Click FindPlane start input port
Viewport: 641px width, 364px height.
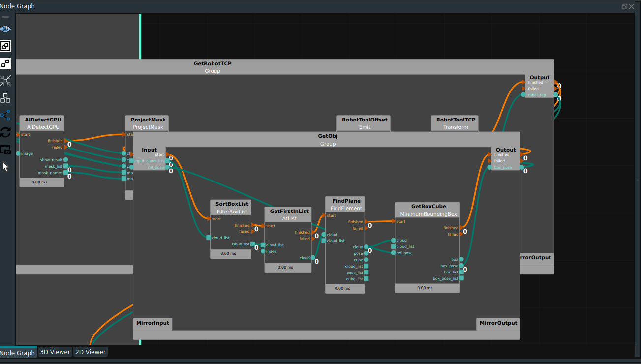(x=324, y=215)
